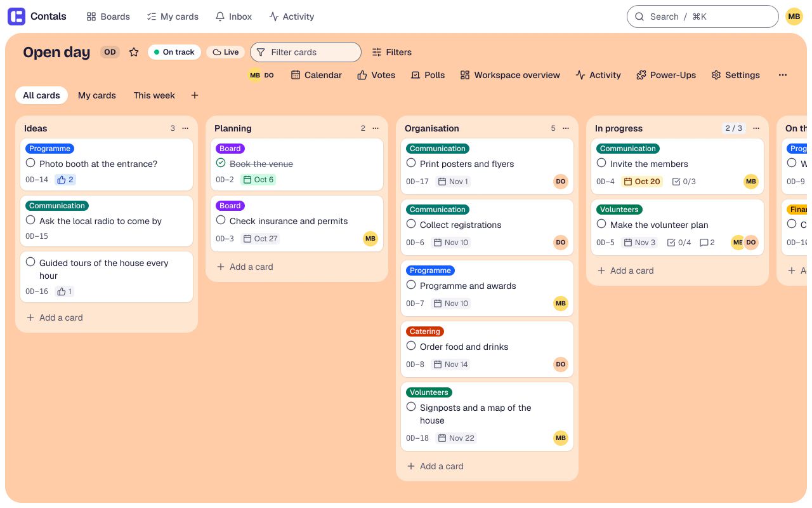Switch to the My cards view tab
Image resolution: width=812 pixels, height=508 pixels.
point(97,95)
